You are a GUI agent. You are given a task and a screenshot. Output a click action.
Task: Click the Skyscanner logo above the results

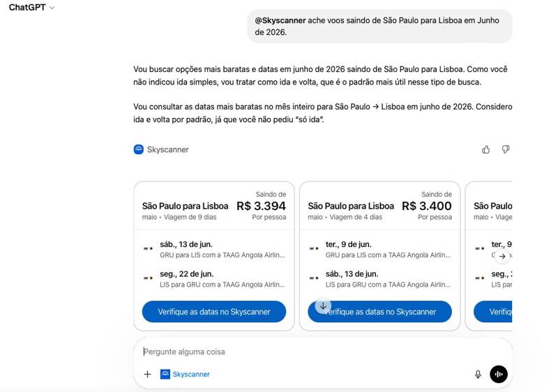coord(139,149)
